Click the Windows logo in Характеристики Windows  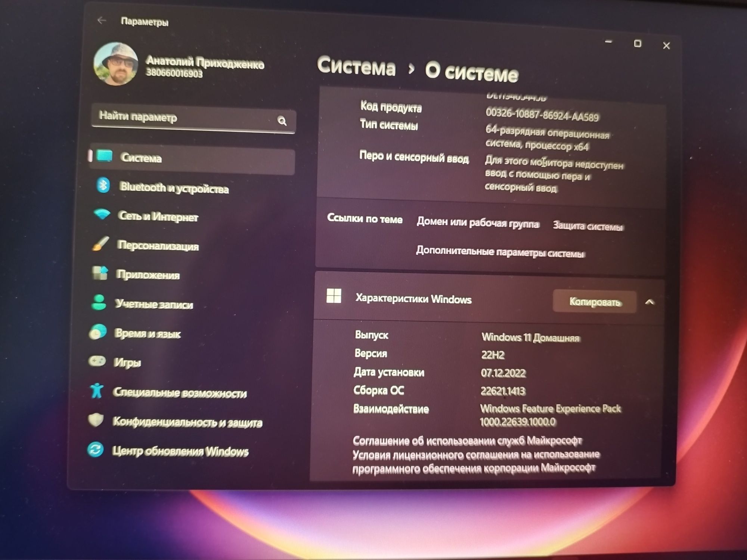334,296
